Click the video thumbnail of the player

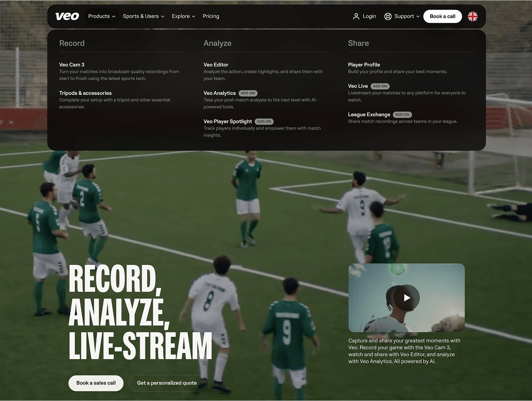406,298
